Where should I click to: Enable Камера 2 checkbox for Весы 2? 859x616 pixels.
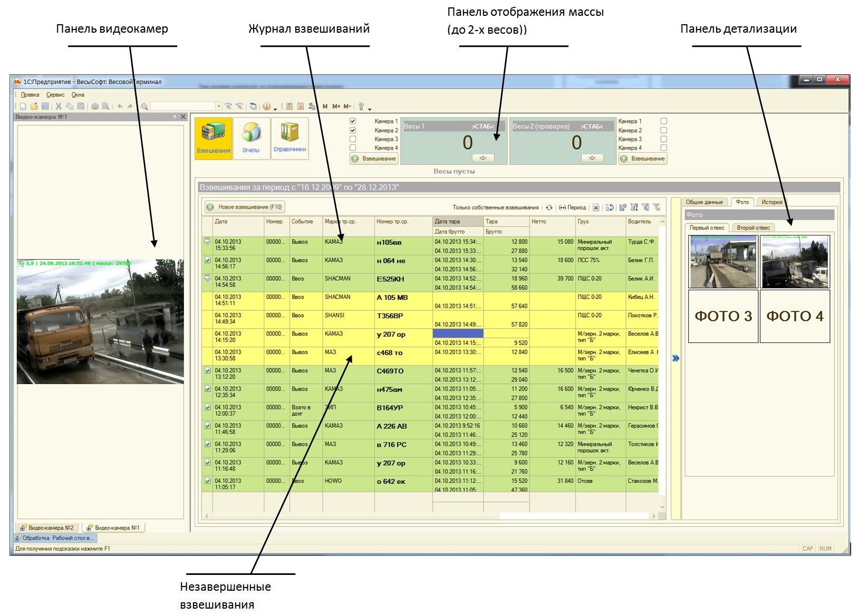[x=664, y=130]
